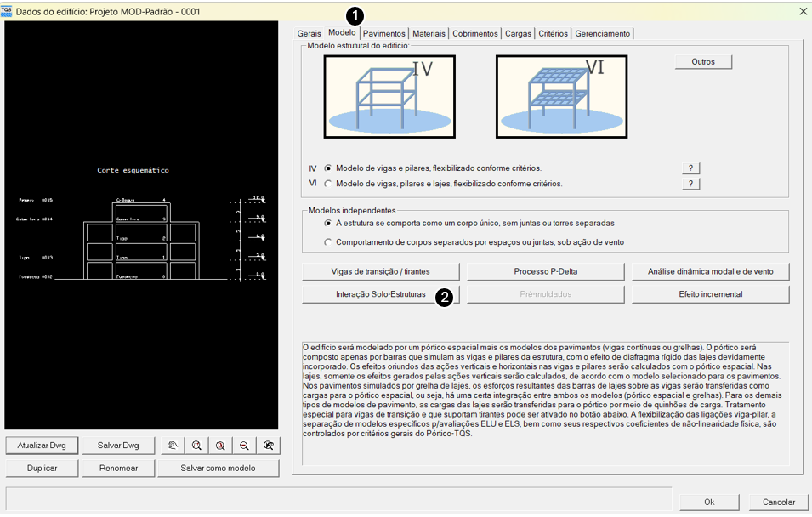Click Salvar como modelo button

pyautogui.click(x=218, y=469)
